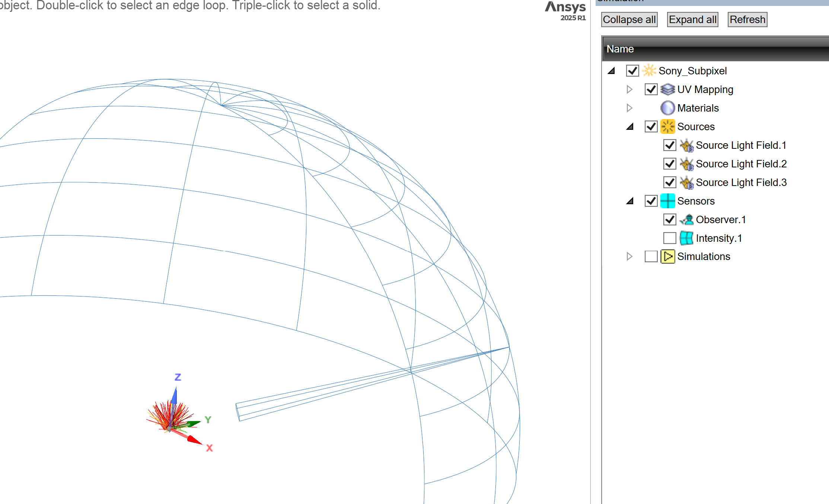Collapse the Sources node
829x504 pixels.
point(630,126)
